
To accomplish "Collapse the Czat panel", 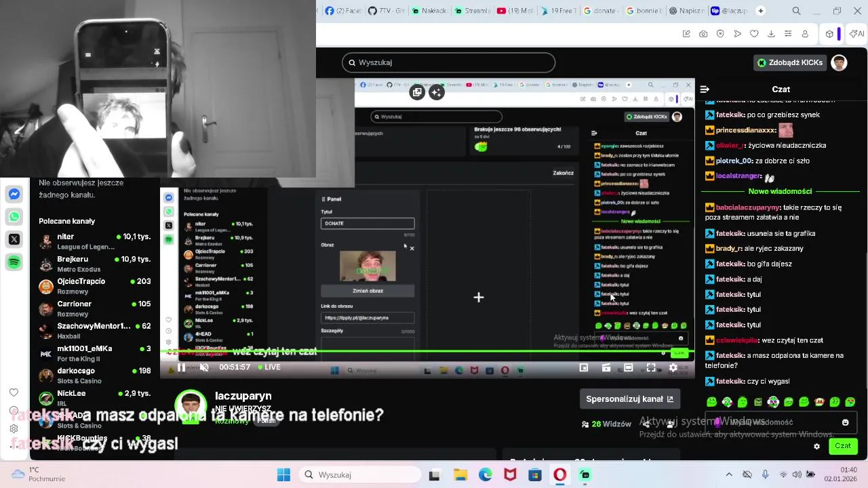I will click(705, 89).
